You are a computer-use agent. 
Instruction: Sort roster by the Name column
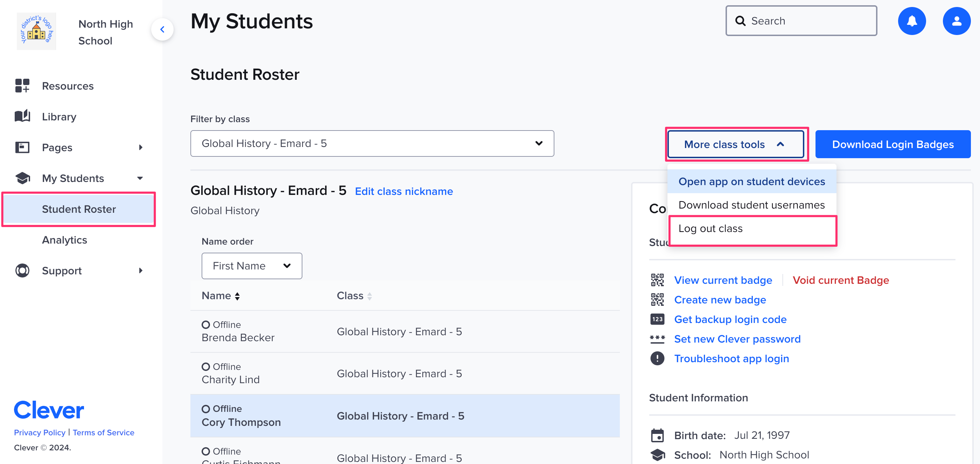tap(220, 296)
